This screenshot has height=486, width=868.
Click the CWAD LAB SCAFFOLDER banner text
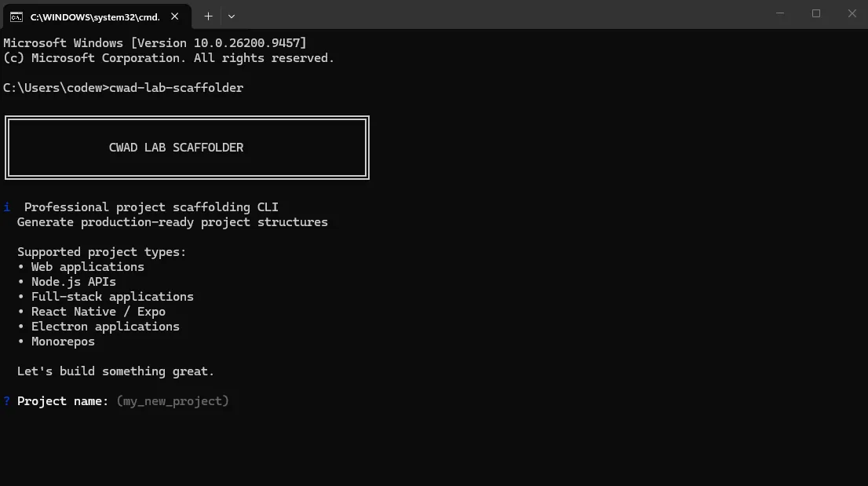click(176, 148)
